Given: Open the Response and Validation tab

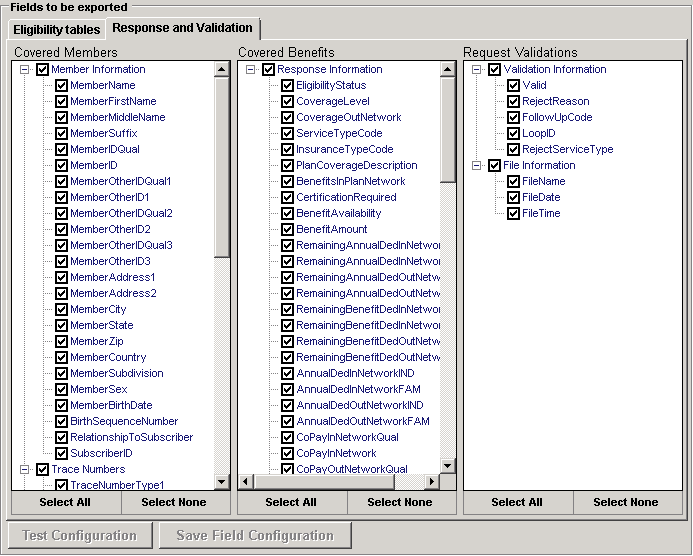Looking at the screenshot, I should (184, 28).
